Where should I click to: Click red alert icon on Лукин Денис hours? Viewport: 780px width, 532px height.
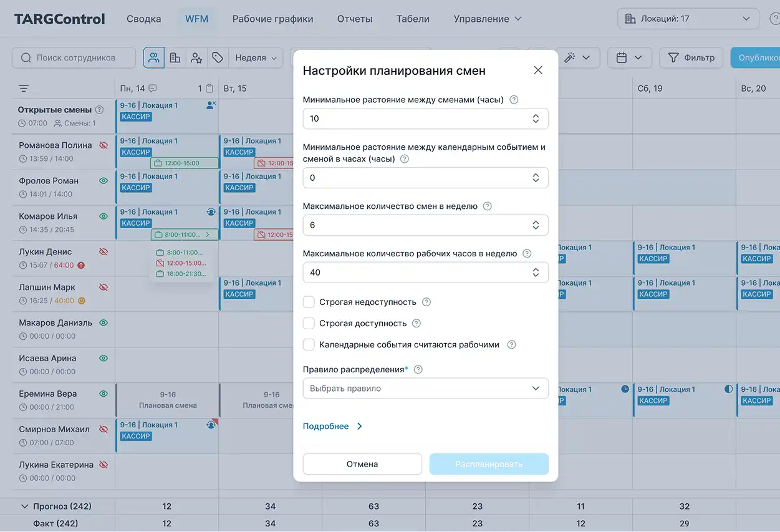[x=81, y=265]
